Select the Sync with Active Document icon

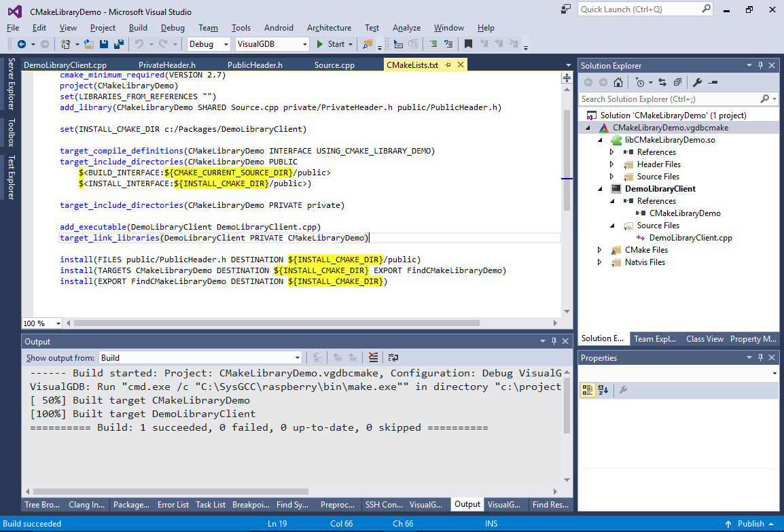click(x=662, y=82)
